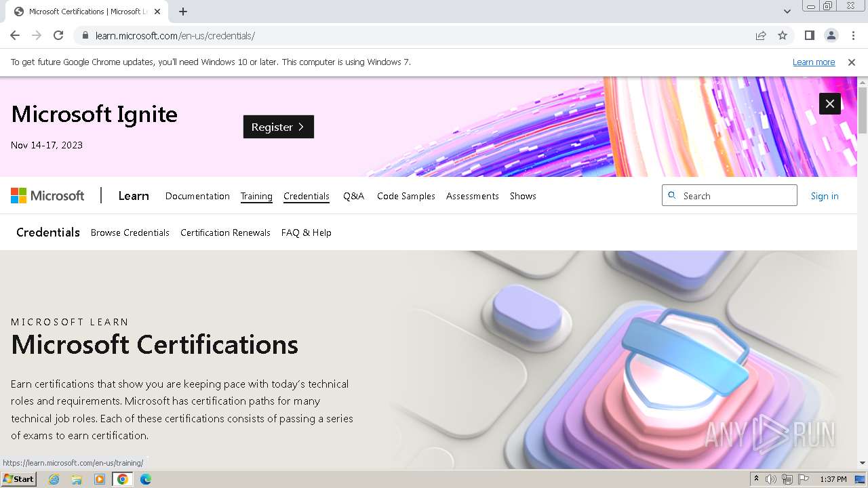Click the Register button

279,127
